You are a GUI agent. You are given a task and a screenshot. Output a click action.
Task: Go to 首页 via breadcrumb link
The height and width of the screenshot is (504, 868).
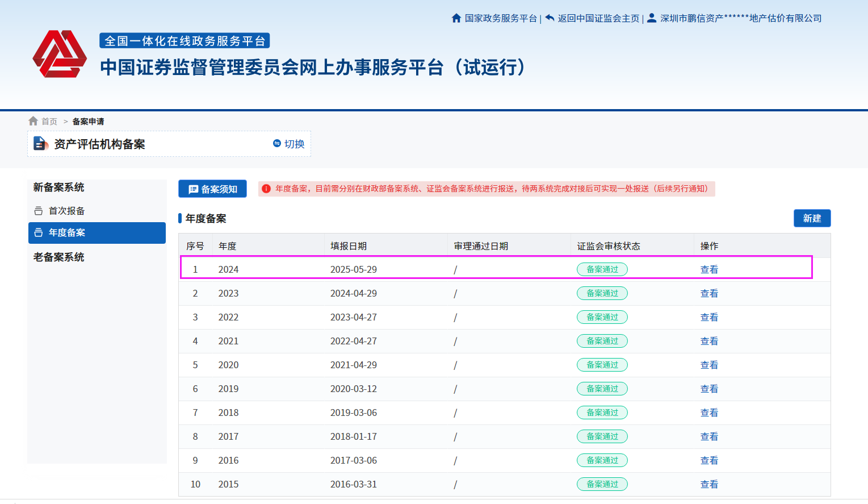tap(49, 122)
